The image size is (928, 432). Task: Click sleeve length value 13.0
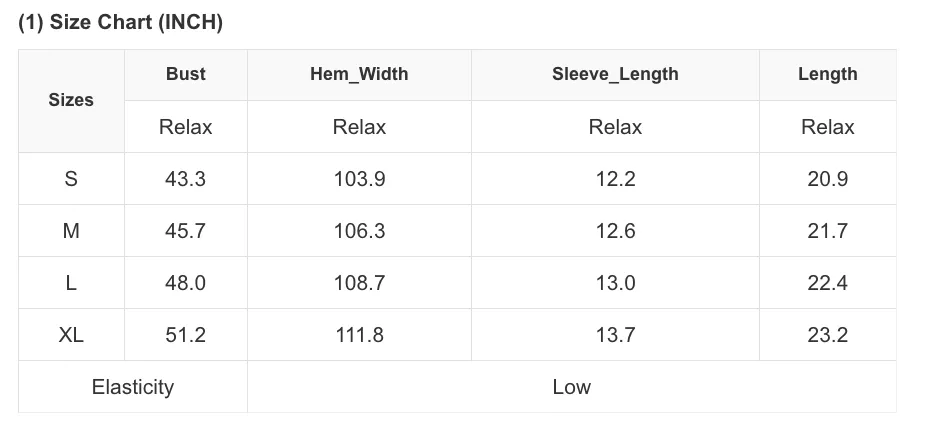[615, 282]
